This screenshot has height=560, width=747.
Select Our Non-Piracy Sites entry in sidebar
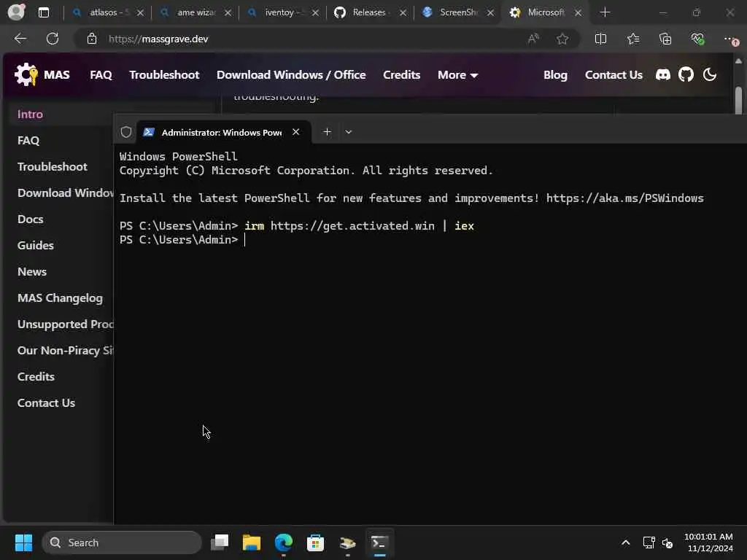[x=65, y=351]
